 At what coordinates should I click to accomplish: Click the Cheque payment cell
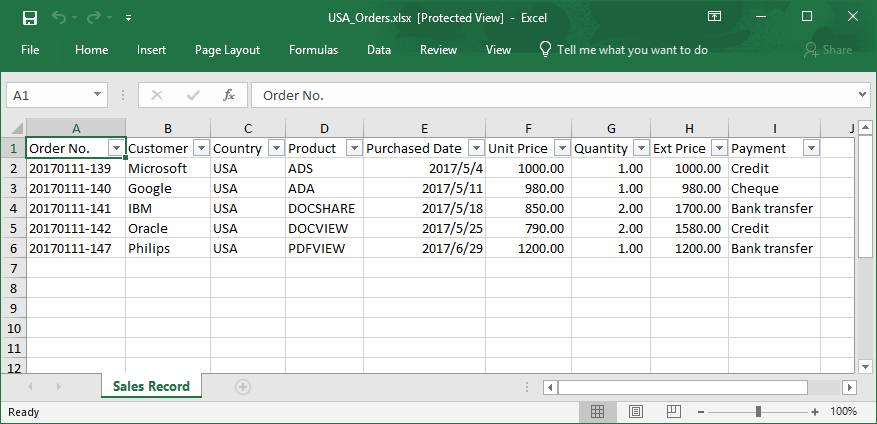point(775,189)
